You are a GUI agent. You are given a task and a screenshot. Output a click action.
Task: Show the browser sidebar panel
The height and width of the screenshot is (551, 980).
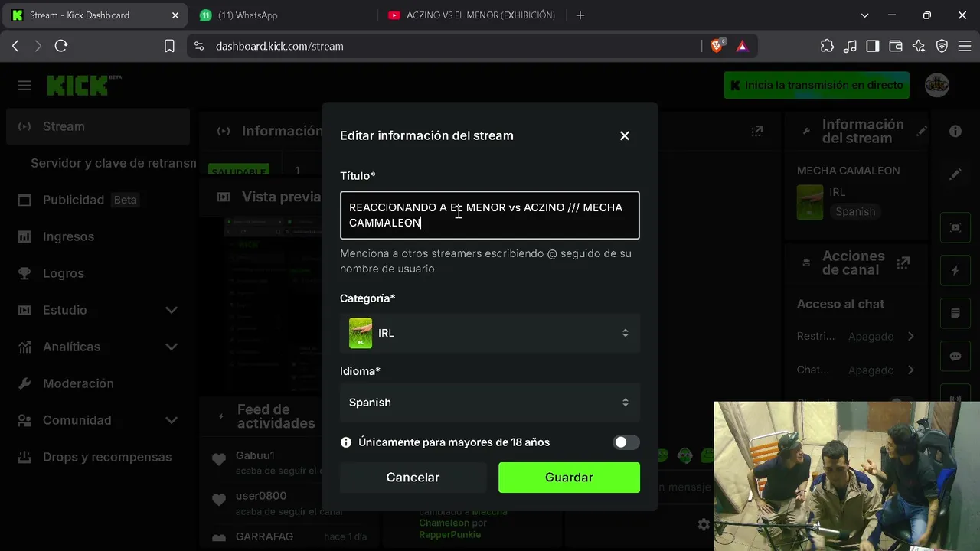pos(873,46)
